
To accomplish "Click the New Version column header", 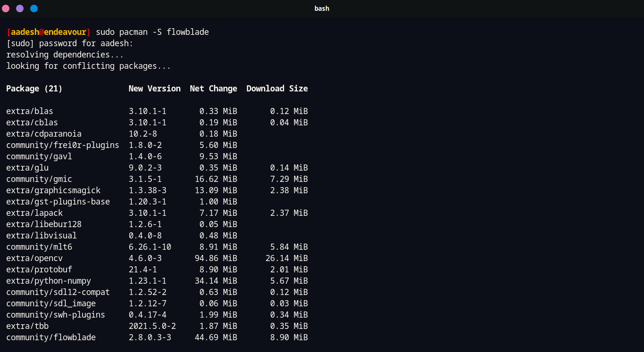I will pyautogui.click(x=155, y=88).
